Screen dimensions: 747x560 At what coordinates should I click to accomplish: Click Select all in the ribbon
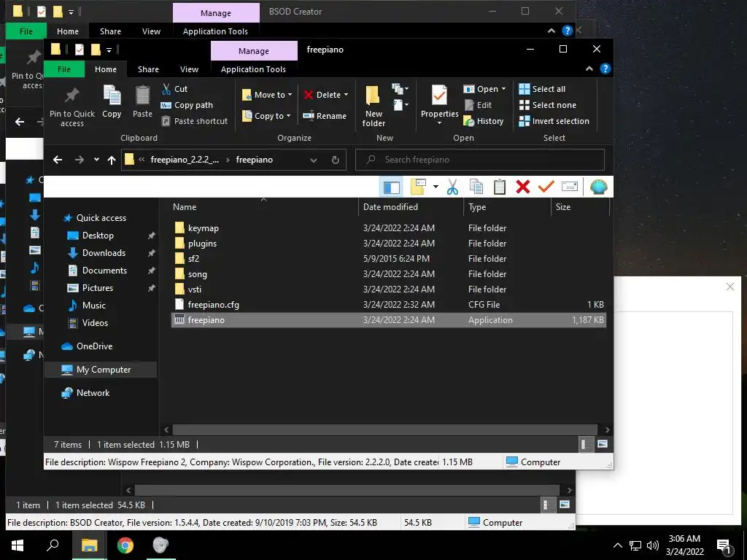(542, 89)
